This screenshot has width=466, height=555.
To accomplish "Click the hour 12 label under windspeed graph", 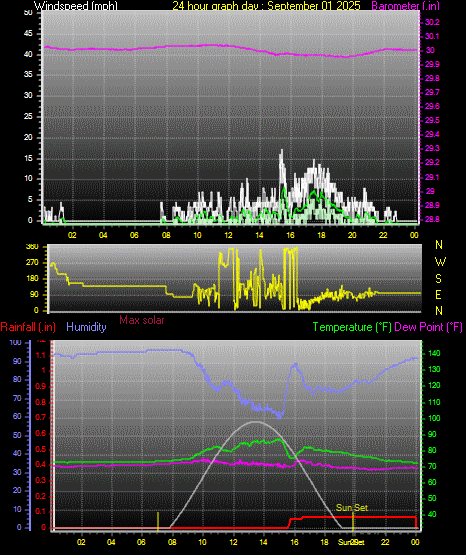I will pyautogui.click(x=228, y=235).
